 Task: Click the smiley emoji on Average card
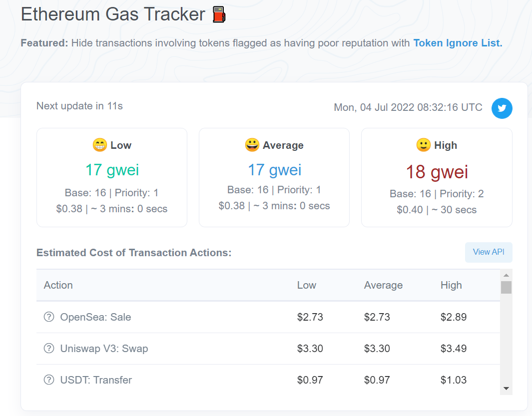point(252,145)
